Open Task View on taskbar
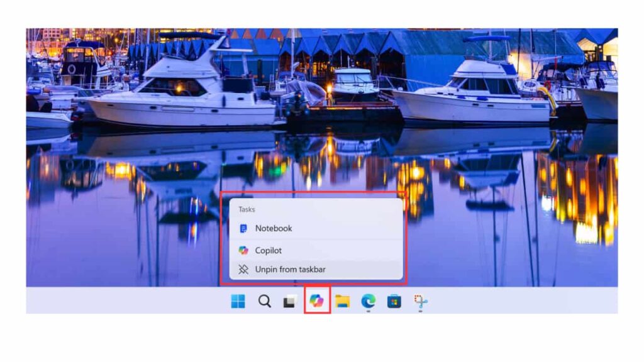This screenshot has height=362, width=644. point(290,302)
